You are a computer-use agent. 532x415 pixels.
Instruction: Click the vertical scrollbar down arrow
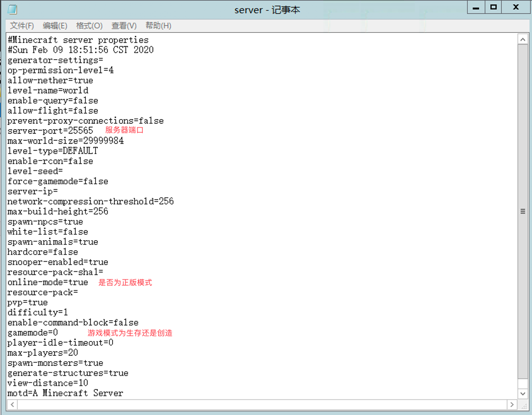(522, 394)
